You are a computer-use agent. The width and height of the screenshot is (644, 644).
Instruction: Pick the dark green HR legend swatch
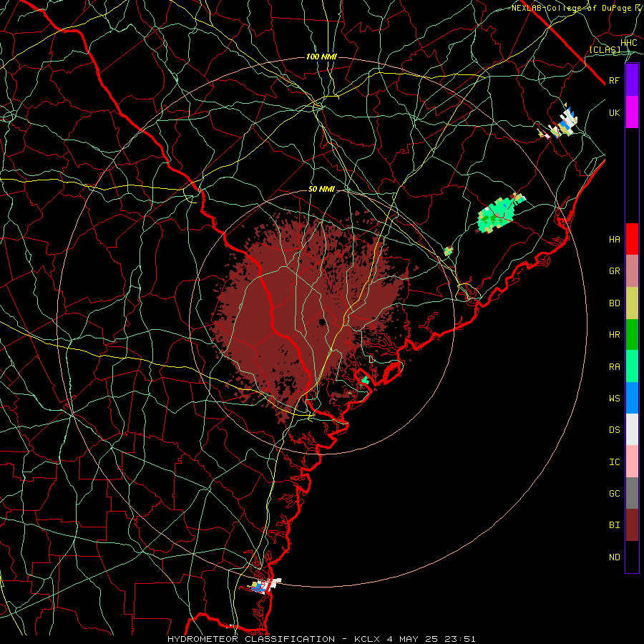(x=632, y=335)
